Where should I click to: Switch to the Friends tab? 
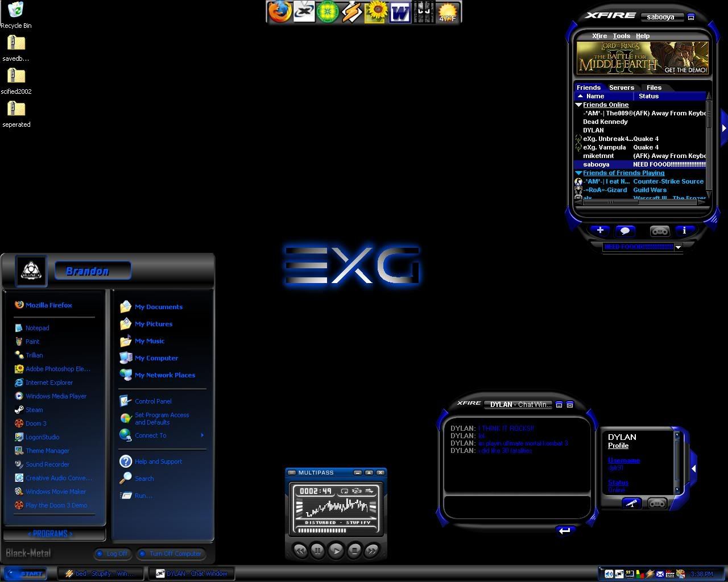pos(589,88)
